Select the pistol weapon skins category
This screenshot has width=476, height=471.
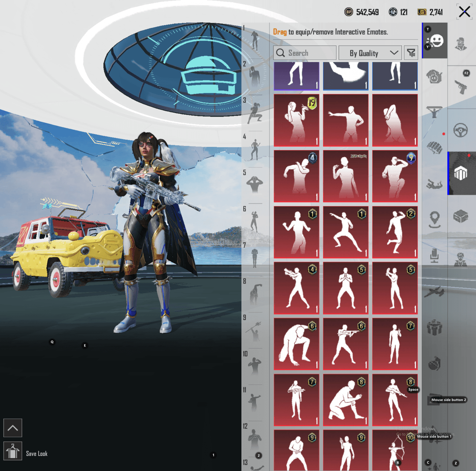[461, 87]
